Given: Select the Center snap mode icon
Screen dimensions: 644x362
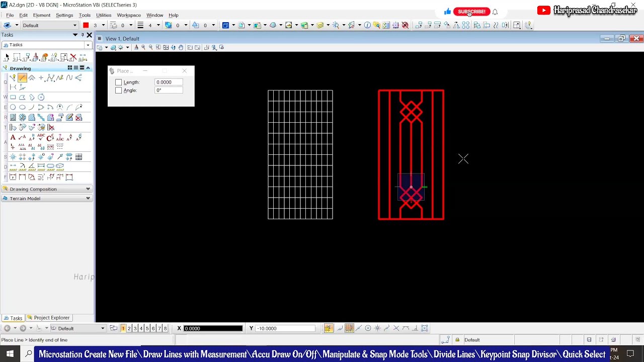Looking at the screenshot, I should pyautogui.click(x=368, y=328).
